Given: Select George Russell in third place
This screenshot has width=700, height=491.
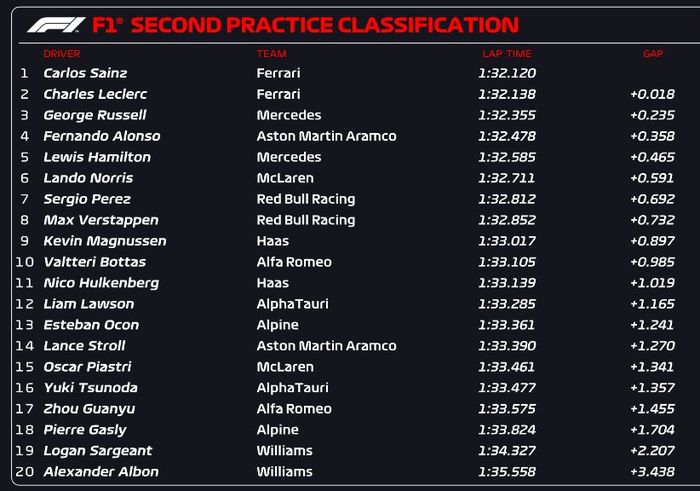Looking at the screenshot, I should click(x=95, y=115).
